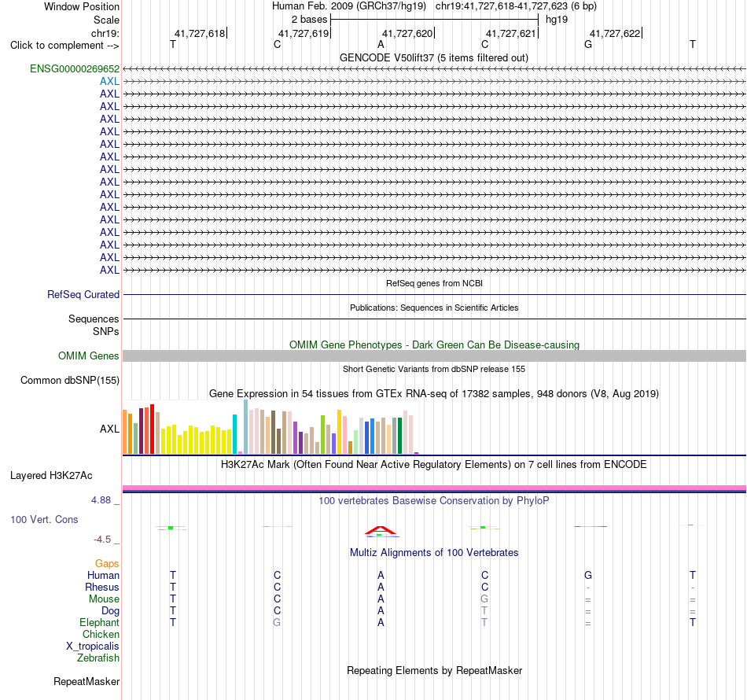747x700 pixels.
Task: Select the X_tropicalis species row label
Action: pyautogui.click(x=93, y=647)
